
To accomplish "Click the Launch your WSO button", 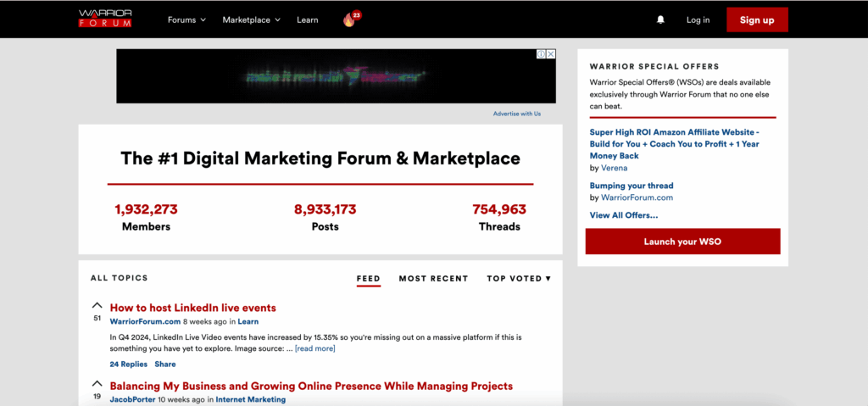I will (682, 242).
